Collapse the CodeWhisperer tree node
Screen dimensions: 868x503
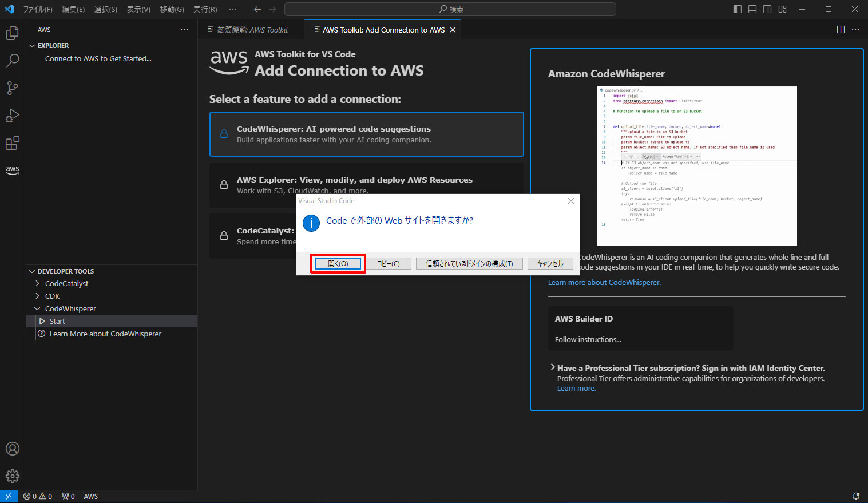point(38,308)
